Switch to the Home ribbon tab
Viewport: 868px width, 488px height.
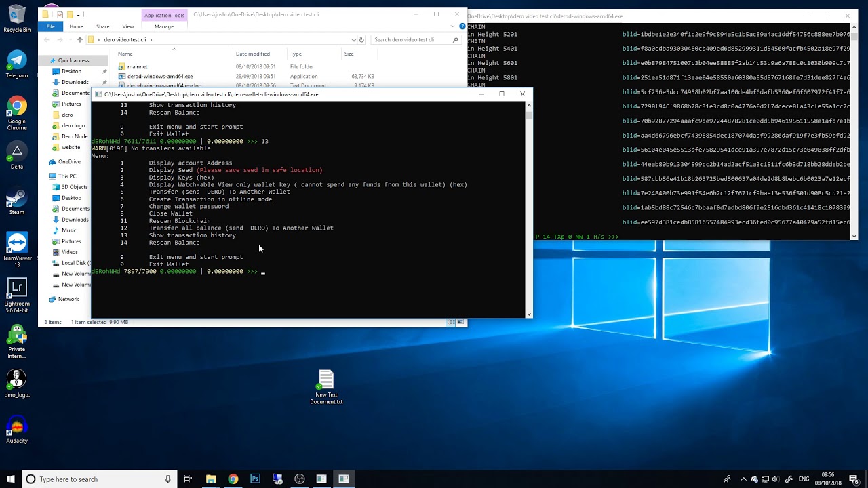(76, 26)
